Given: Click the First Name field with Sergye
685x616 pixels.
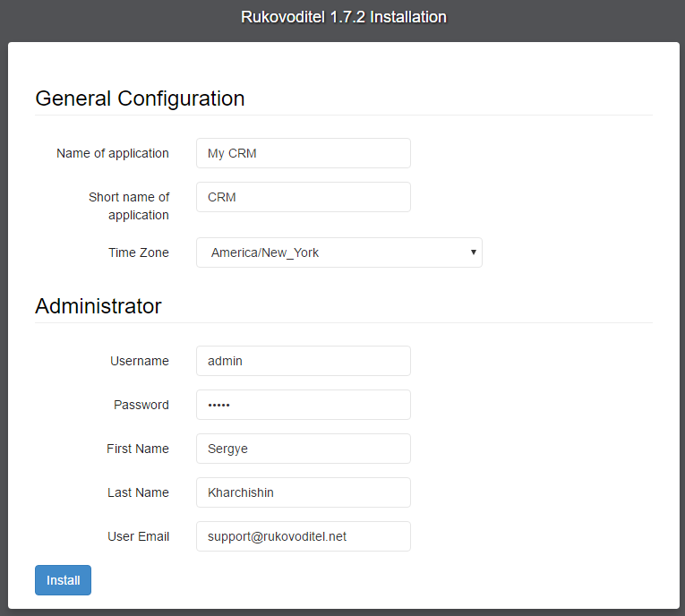Looking at the screenshot, I should coord(304,449).
